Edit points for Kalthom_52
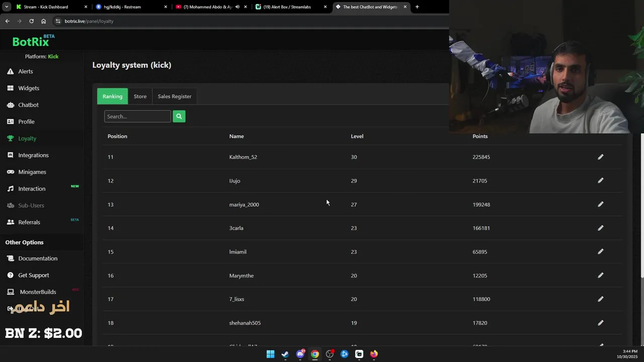Viewport: 644px width, 362px height. coord(600,157)
